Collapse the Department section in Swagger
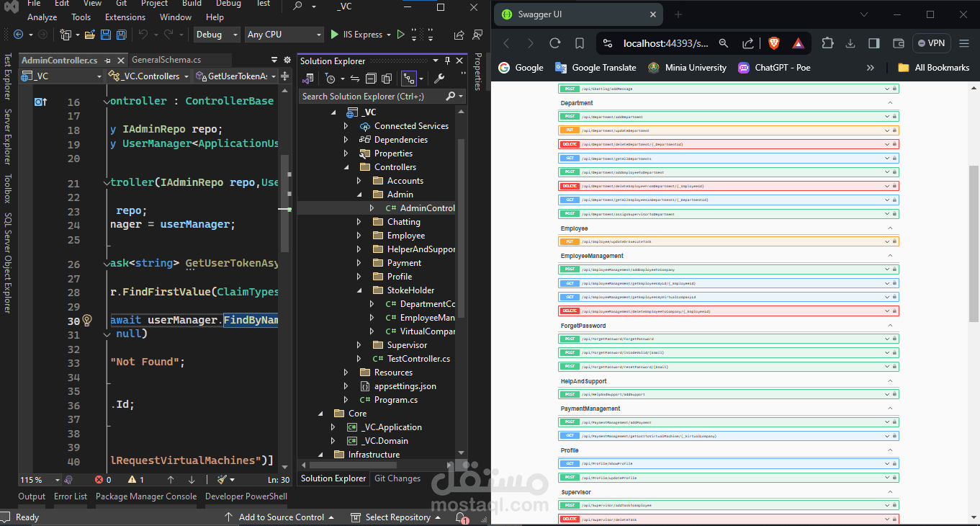The width and height of the screenshot is (980, 526). click(890, 103)
